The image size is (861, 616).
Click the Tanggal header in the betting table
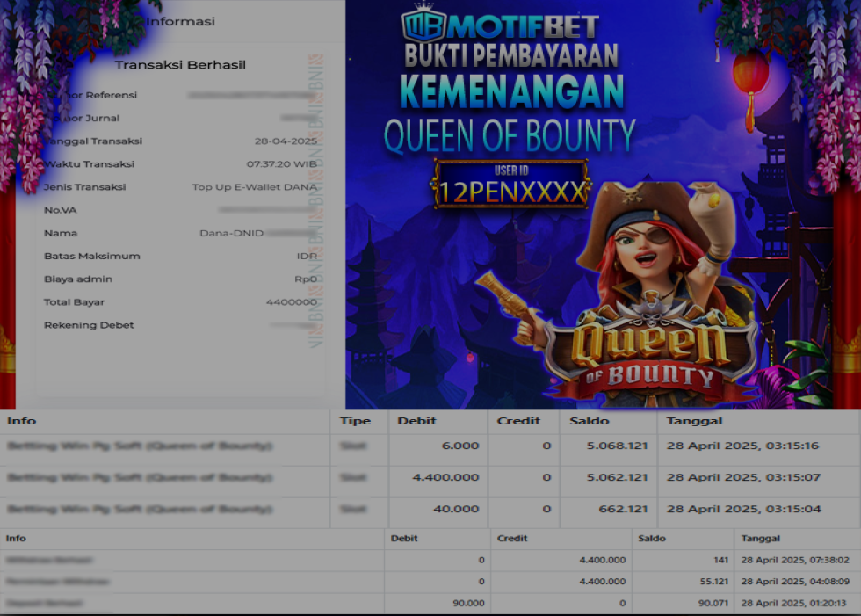(694, 421)
